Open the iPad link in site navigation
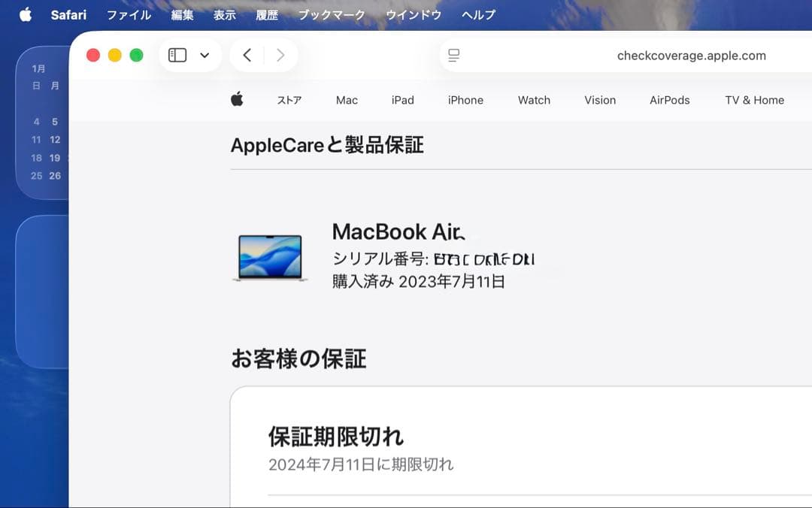Screen dimensions: 812x508 click(x=403, y=100)
